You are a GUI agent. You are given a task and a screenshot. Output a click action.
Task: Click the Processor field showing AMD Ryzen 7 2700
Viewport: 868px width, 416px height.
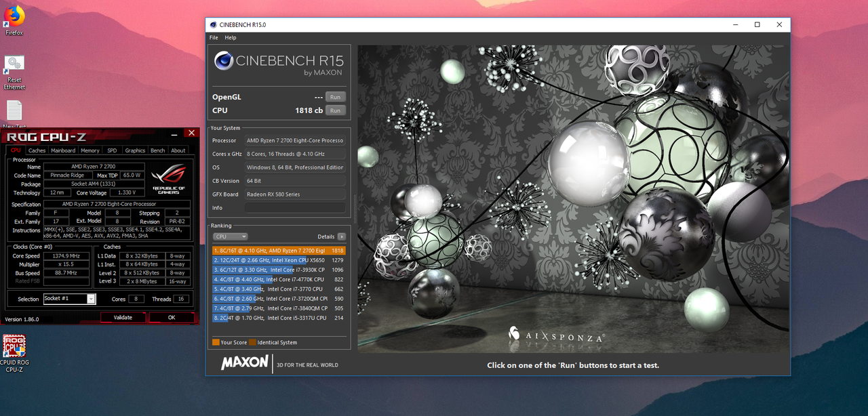295,140
